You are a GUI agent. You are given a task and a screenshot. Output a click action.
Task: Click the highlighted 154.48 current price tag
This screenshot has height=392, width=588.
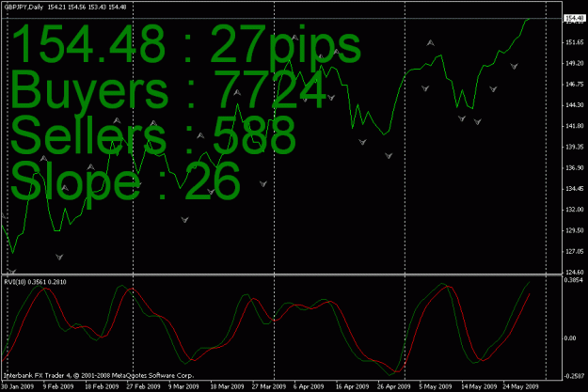click(x=575, y=18)
